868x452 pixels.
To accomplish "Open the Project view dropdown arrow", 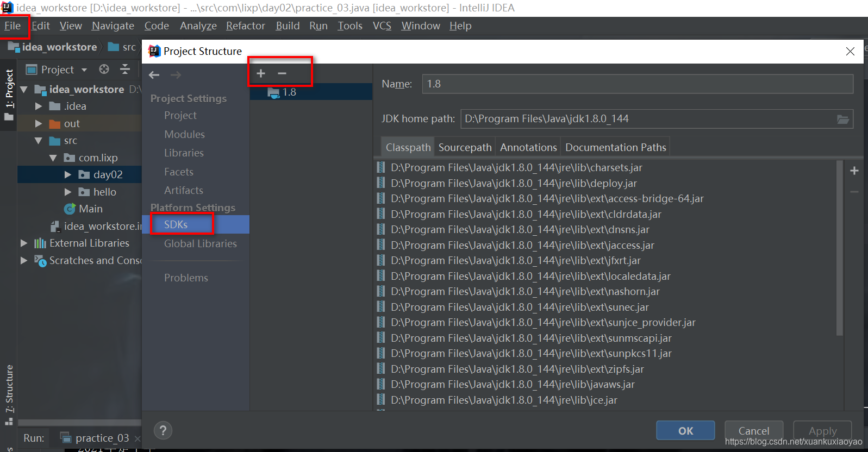I will click(84, 70).
